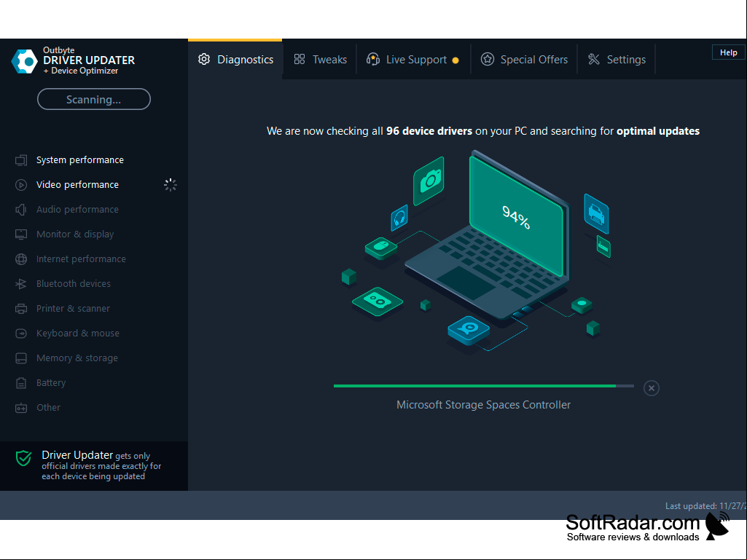Select Battery category label
The width and height of the screenshot is (747, 560).
[x=51, y=383]
